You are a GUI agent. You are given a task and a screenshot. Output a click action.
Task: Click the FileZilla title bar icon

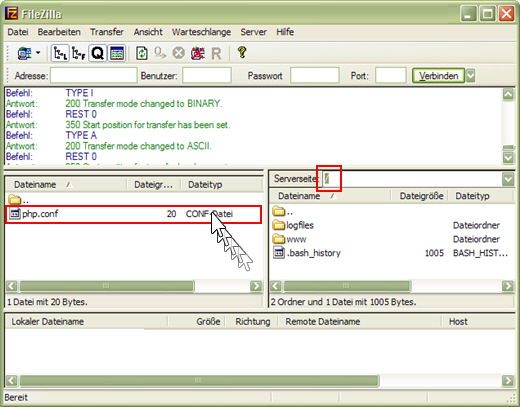click(x=12, y=14)
